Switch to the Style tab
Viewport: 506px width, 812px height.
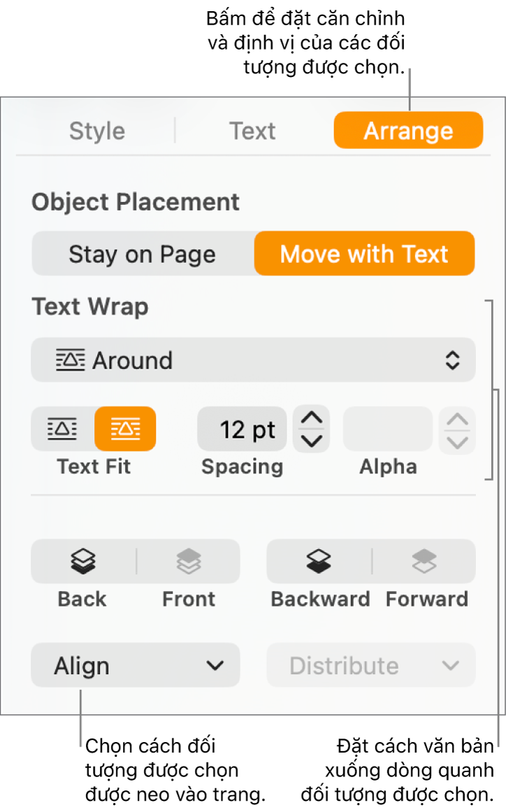[97, 131]
